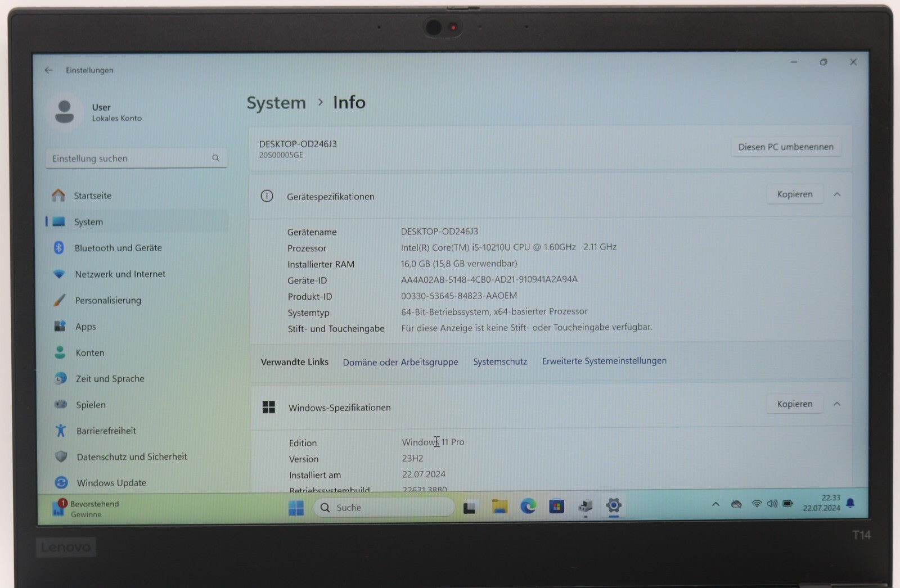Viewport: 900px width, 588px height.
Task: Click the Suche search box on taskbar
Action: tap(384, 507)
